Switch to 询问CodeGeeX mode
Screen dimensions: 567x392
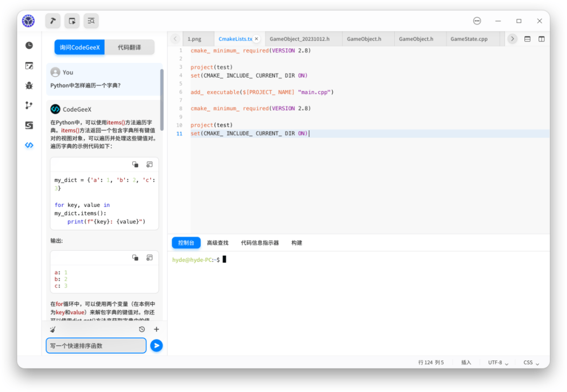[x=79, y=47]
